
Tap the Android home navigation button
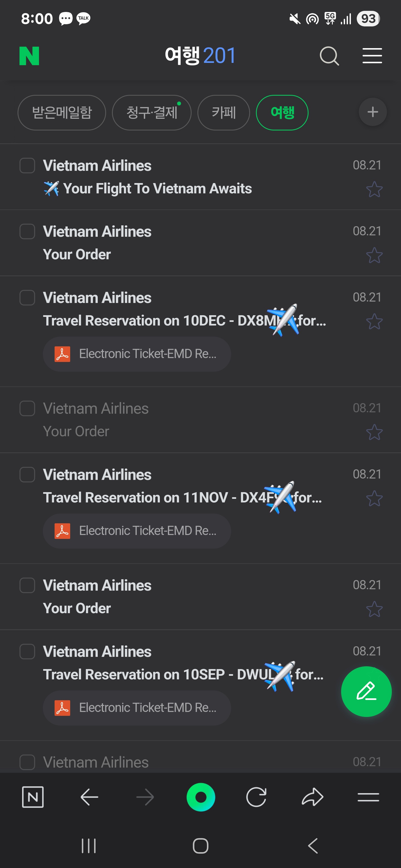[201, 845]
